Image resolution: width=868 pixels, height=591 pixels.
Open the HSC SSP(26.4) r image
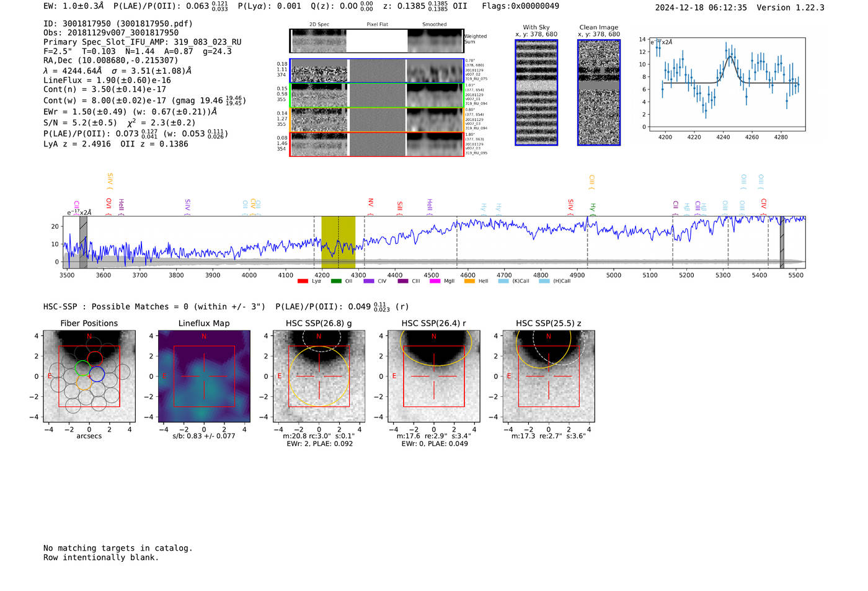(x=433, y=376)
